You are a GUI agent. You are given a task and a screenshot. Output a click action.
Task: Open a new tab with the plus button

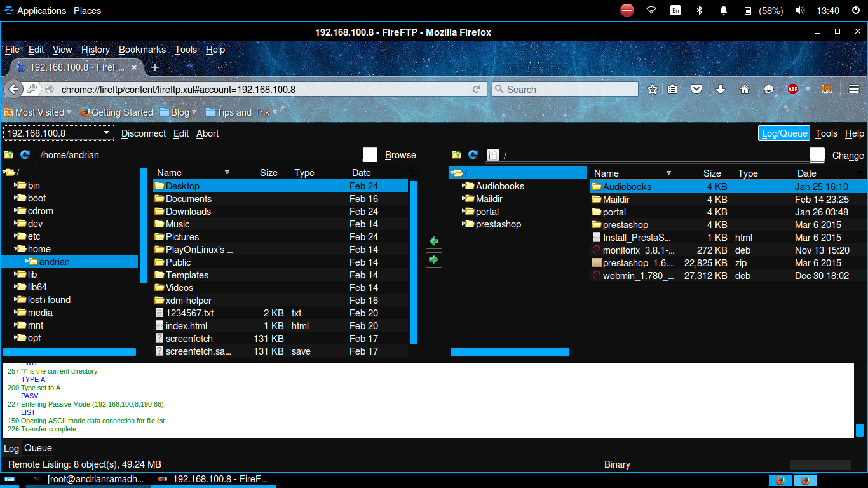pos(155,67)
